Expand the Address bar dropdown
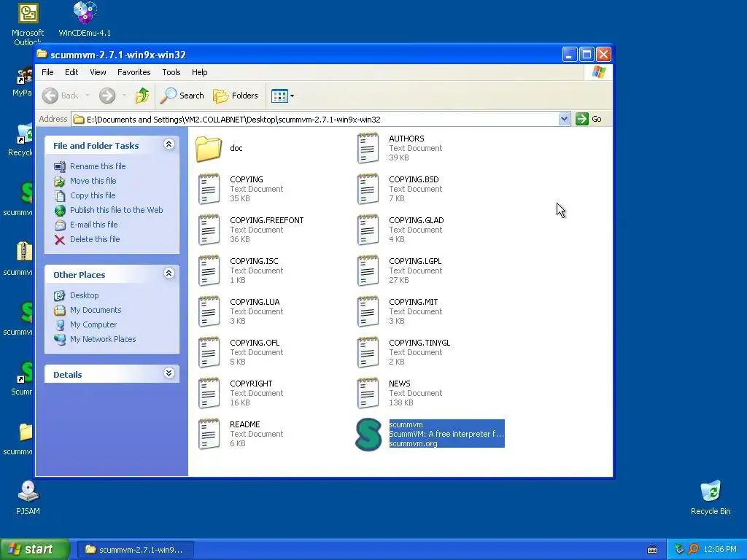 (x=564, y=119)
